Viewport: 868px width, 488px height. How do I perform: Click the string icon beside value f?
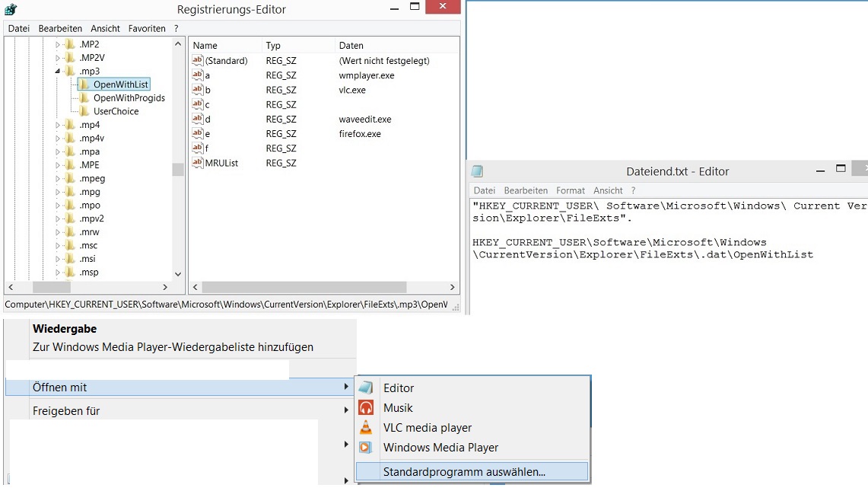tap(198, 148)
